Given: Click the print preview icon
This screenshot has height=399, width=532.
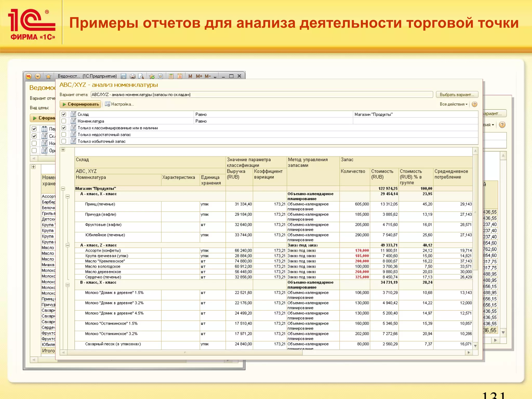Looking at the screenshot, I should point(141,76).
